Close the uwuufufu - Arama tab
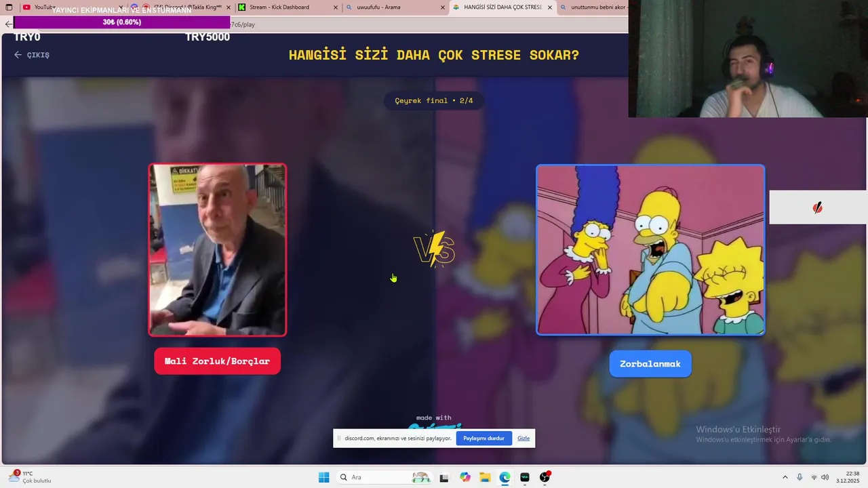 pyautogui.click(x=443, y=7)
